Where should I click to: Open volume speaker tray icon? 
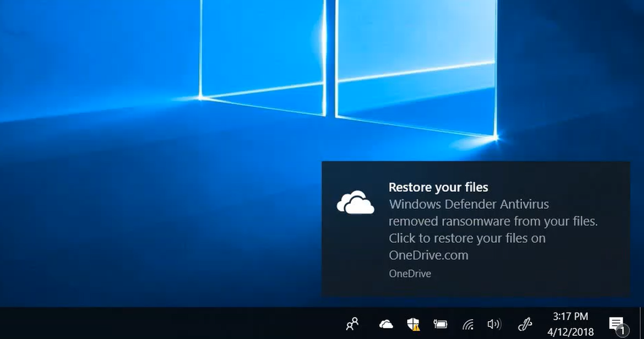point(494,324)
